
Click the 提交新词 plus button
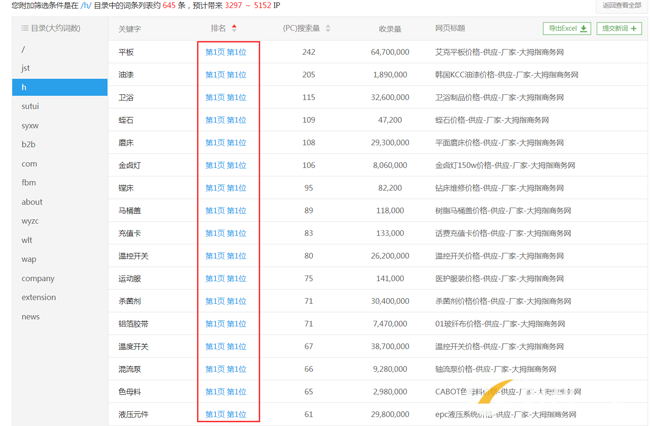coord(619,28)
